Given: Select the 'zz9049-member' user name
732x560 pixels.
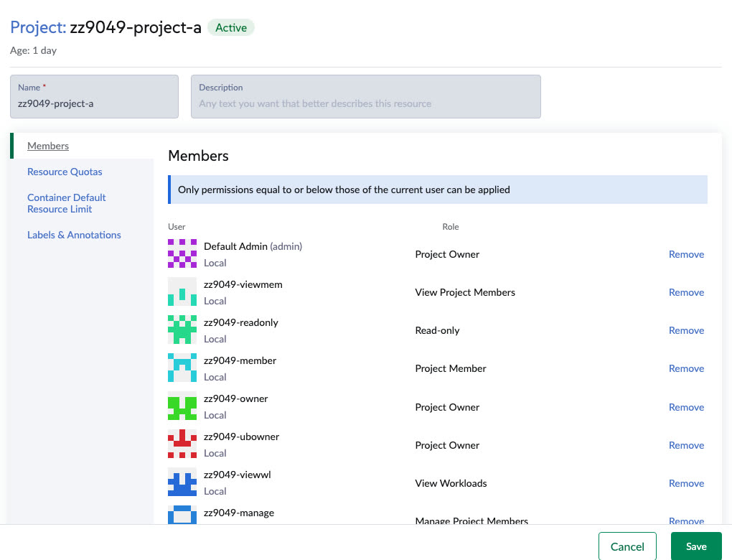Looking at the screenshot, I should tap(240, 360).
